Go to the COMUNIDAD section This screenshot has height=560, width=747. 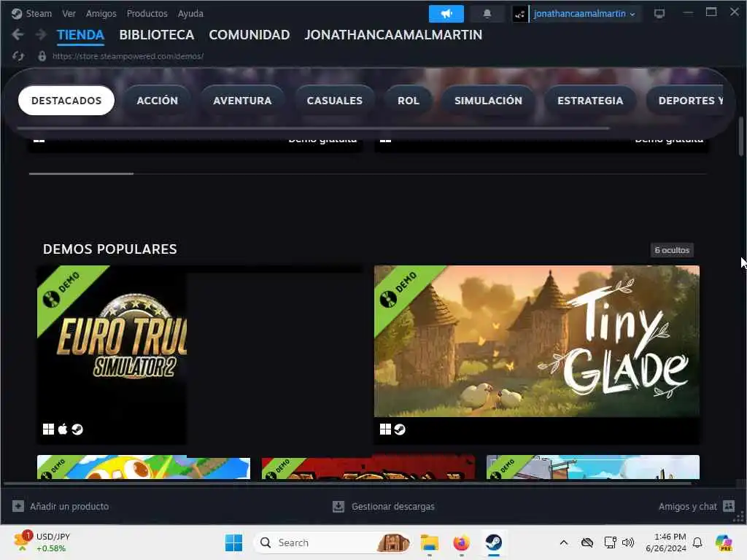click(249, 35)
